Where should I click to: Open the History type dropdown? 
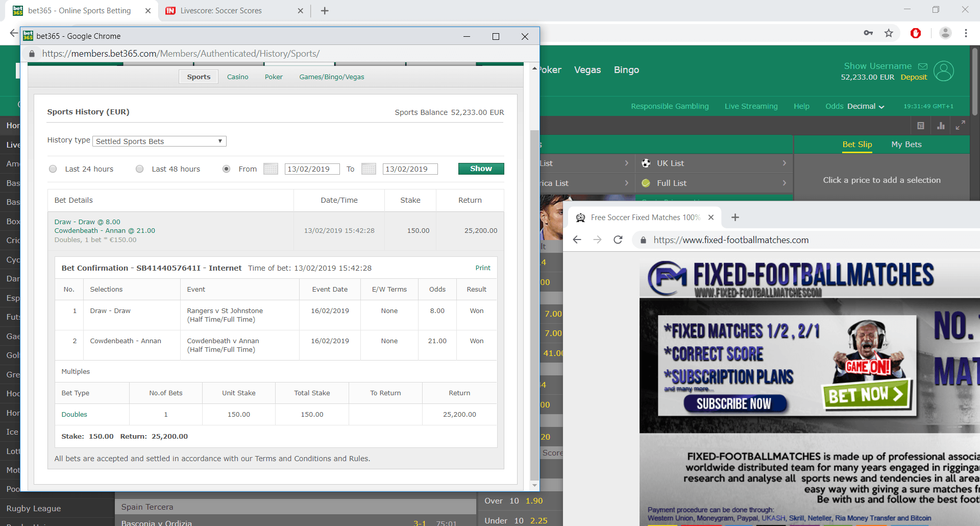(x=159, y=141)
